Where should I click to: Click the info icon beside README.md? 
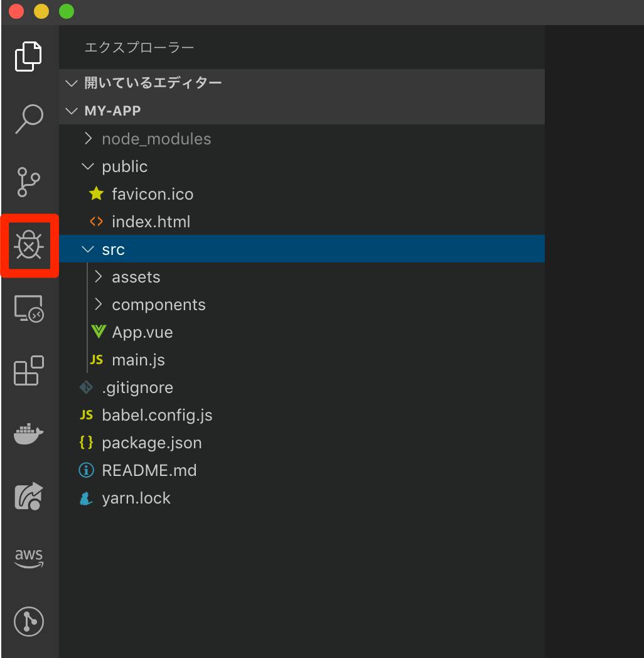[x=87, y=470]
